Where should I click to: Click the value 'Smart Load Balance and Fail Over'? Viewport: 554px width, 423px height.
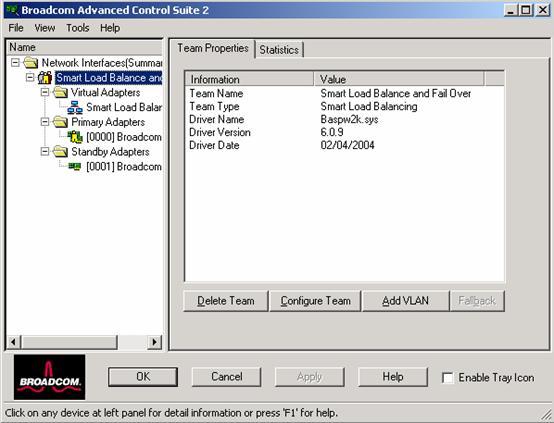coord(396,94)
